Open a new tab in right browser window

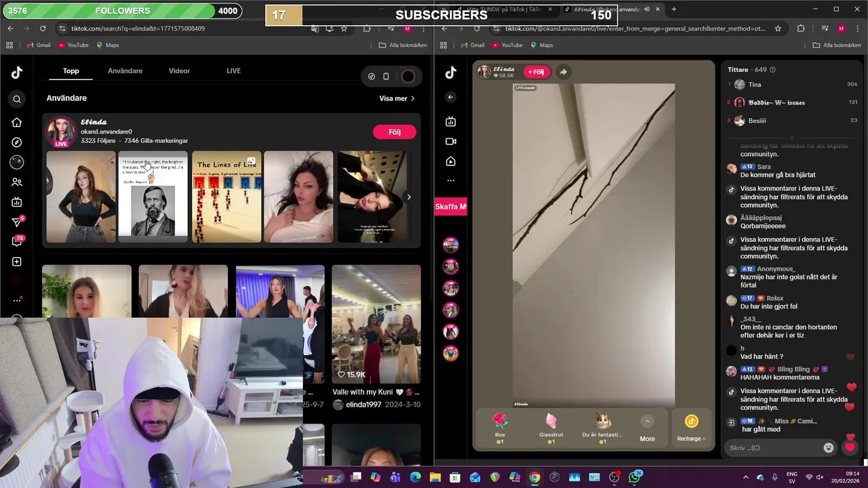coord(673,9)
